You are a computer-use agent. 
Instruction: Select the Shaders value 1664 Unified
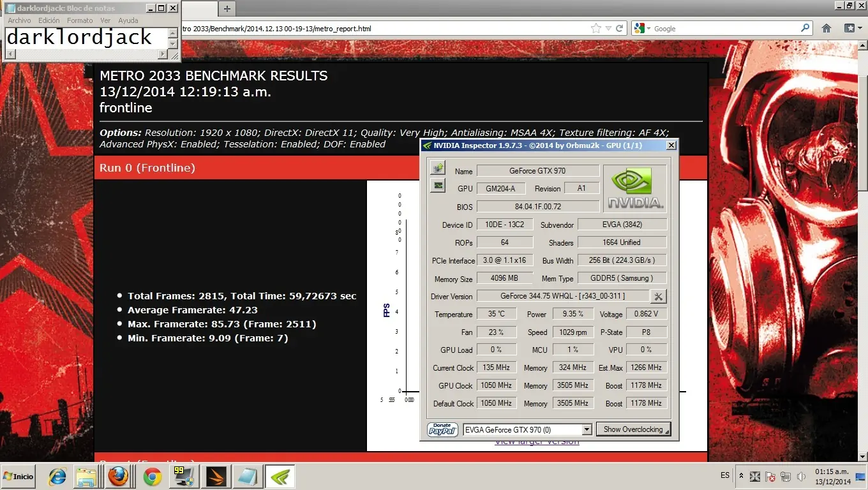[622, 242]
